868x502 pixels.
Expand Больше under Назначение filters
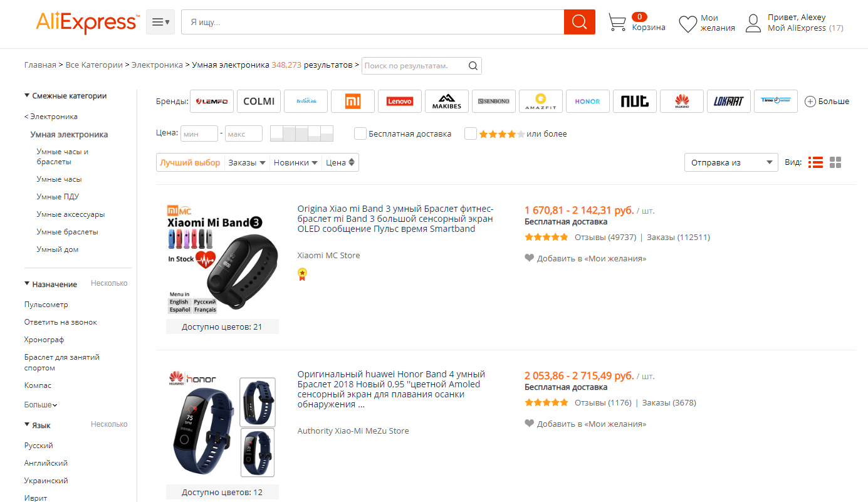click(x=41, y=405)
